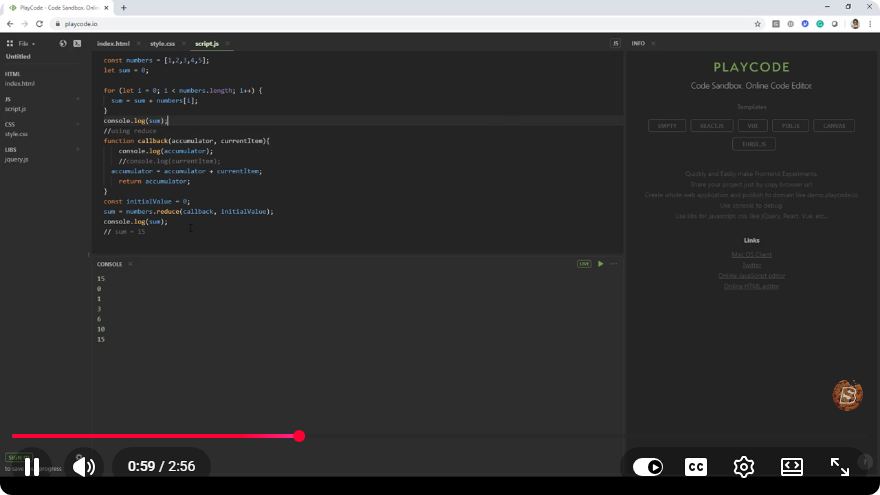Viewport: 880px width, 495px height.
Task: Mute the video with the speaker icon
Action: coord(84,466)
